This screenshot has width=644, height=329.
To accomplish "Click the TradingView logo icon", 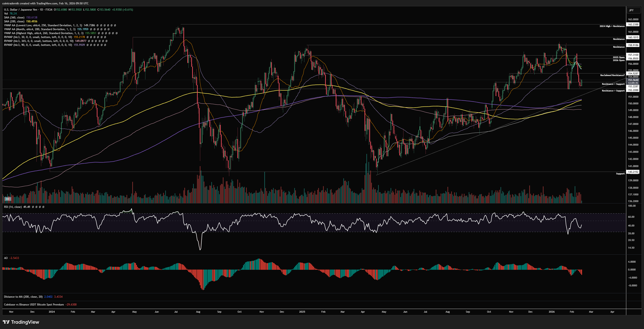I will pyautogui.click(x=6, y=322).
